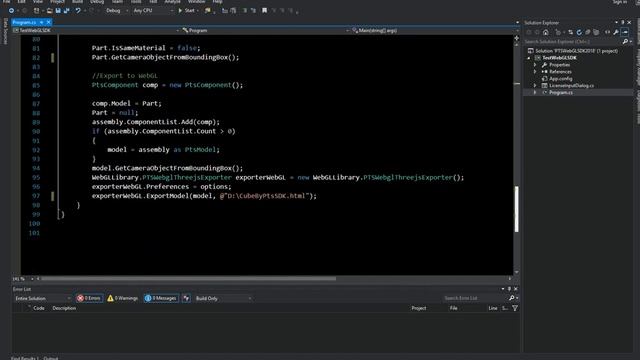Click Sign in at top right
The height and width of the screenshot is (360, 640).
[620, 2]
